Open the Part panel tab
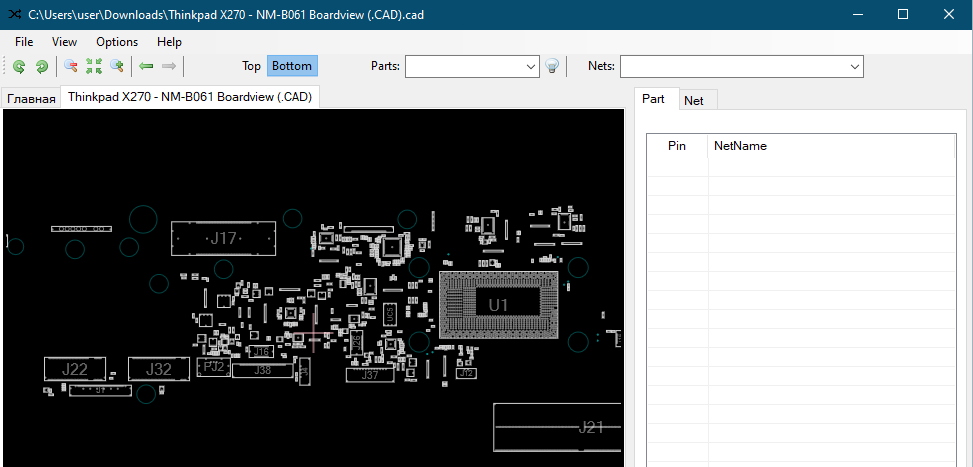This screenshot has width=973, height=467. point(657,99)
